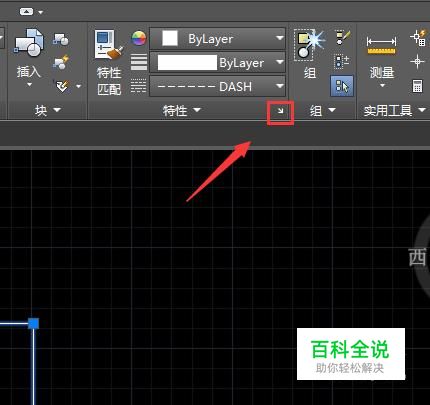Expand the 组 panel title
Image resolution: width=430 pixels, height=405 pixels.
point(323,110)
